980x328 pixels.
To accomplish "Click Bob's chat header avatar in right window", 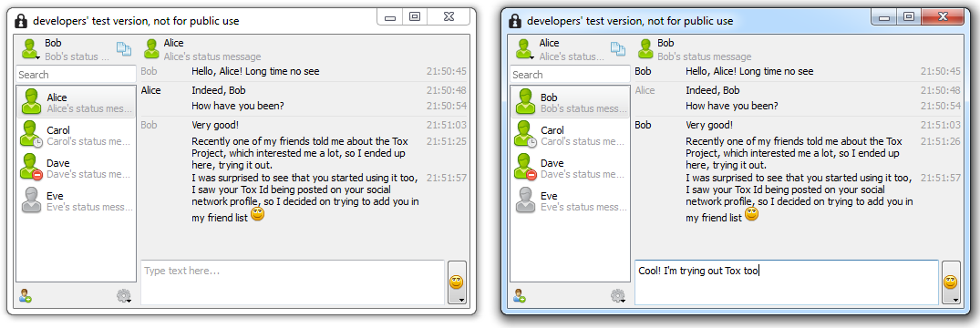I will coord(645,48).
